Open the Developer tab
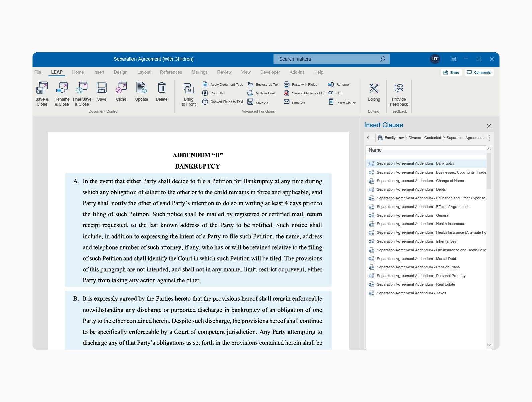 270,72
